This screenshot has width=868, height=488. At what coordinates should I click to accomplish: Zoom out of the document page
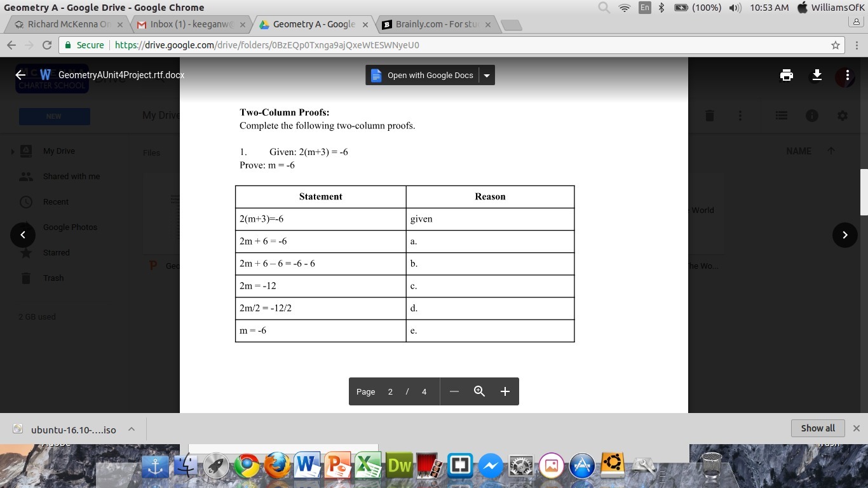[454, 391]
